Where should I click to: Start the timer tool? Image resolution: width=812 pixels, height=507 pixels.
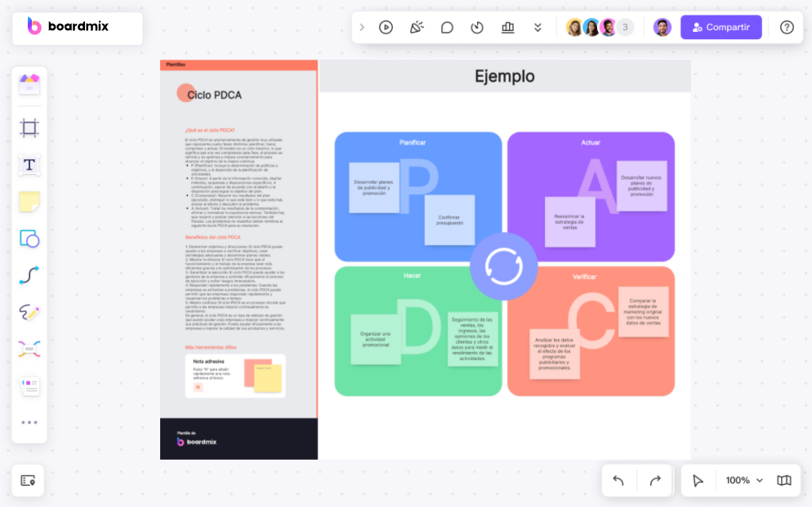point(477,28)
